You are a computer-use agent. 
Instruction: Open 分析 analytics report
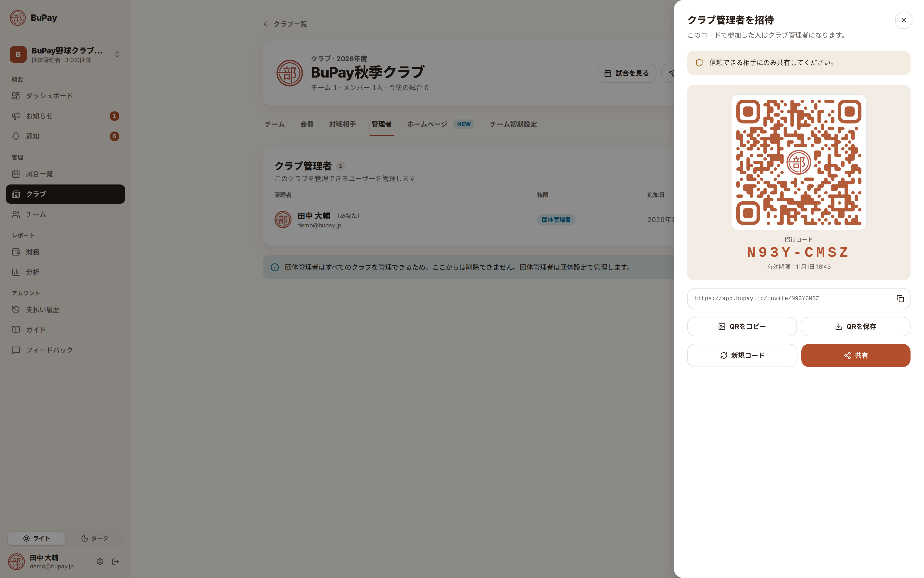point(65,272)
